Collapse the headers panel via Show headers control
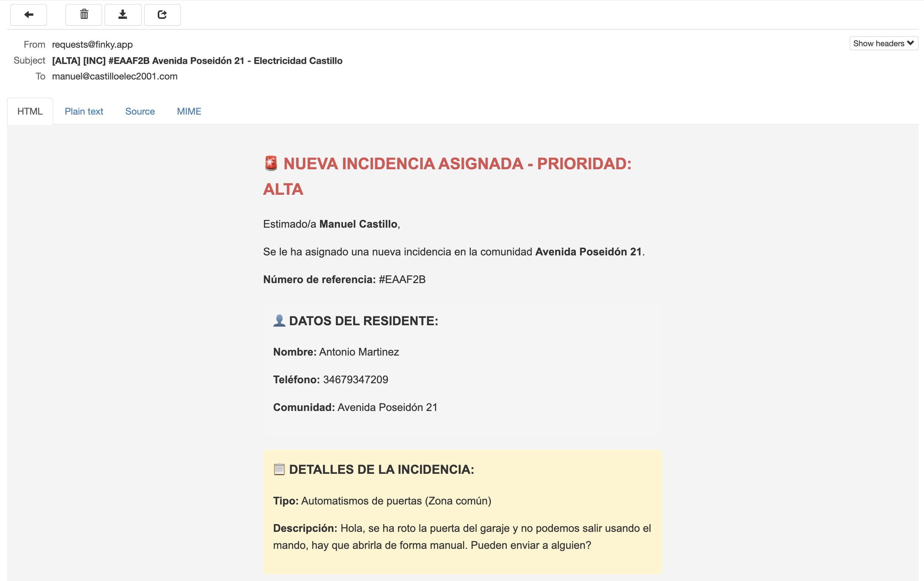This screenshot has height=581, width=924. point(883,43)
